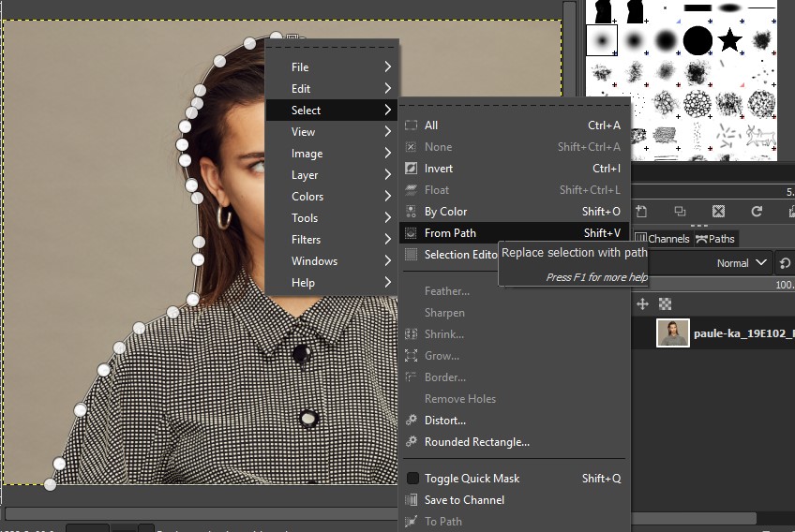This screenshot has width=795, height=532.
Task: Click the refresh brushes icon
Action: click(x=757, y=212)
